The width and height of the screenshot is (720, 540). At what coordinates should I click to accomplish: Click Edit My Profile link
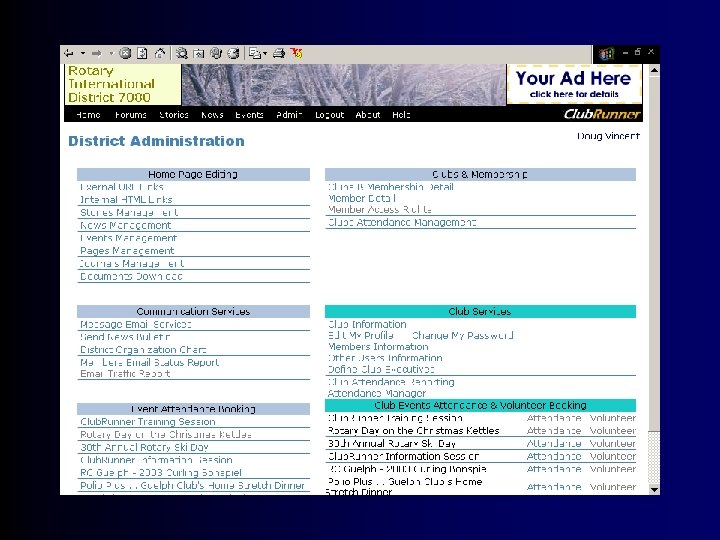(361, 335)
